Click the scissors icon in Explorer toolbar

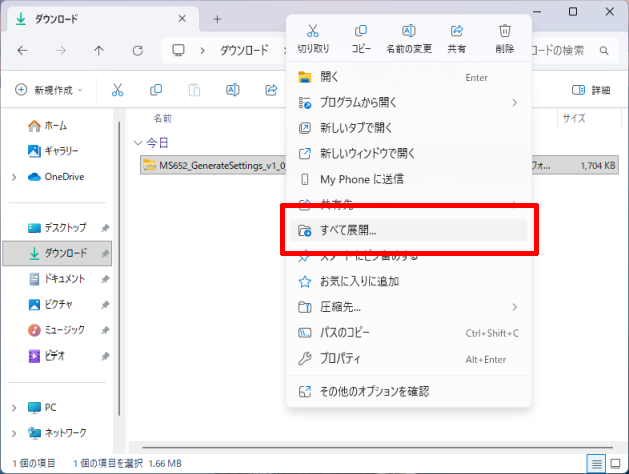coord(117,90)
